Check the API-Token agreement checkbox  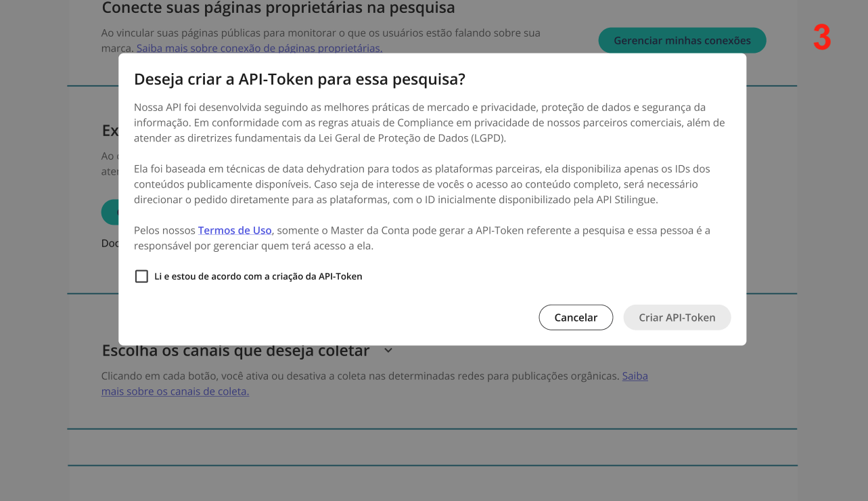pyautogui.click(x=141, y=276)
